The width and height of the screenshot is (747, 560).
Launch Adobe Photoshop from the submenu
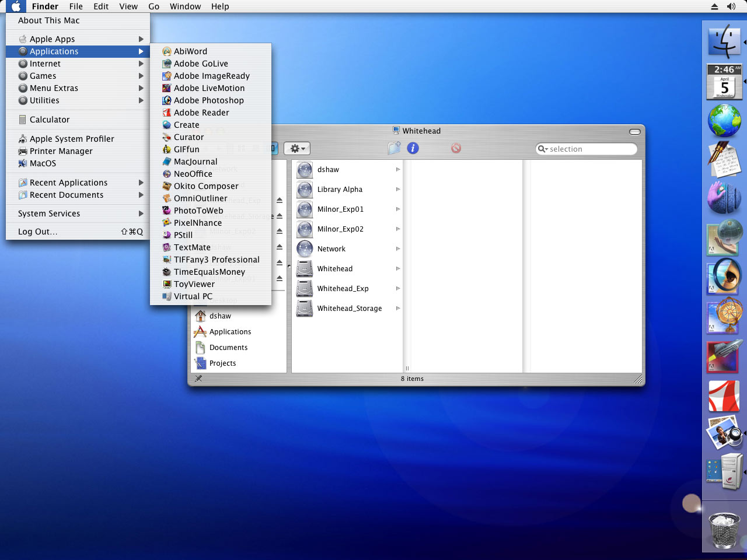click(x=211, y=100)
